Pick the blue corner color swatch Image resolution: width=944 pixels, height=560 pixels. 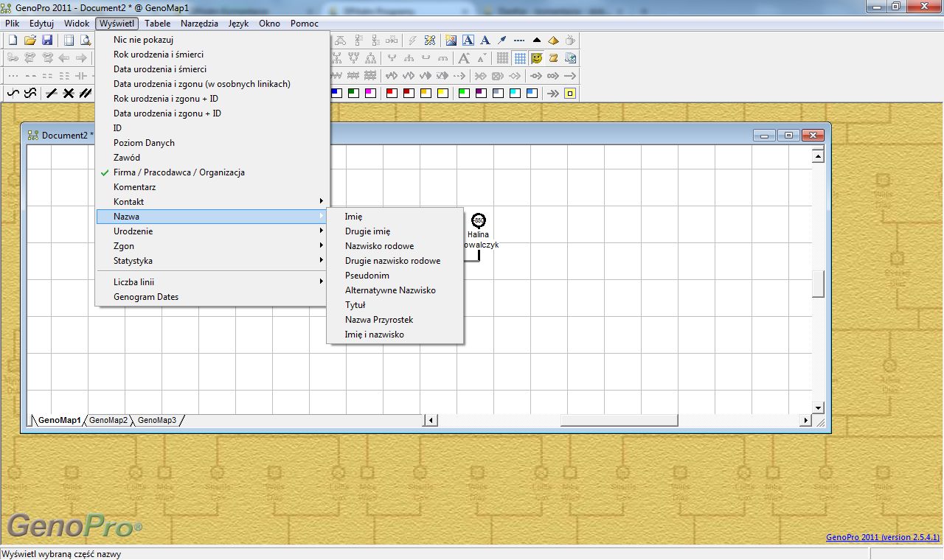[x=336, y=93]
